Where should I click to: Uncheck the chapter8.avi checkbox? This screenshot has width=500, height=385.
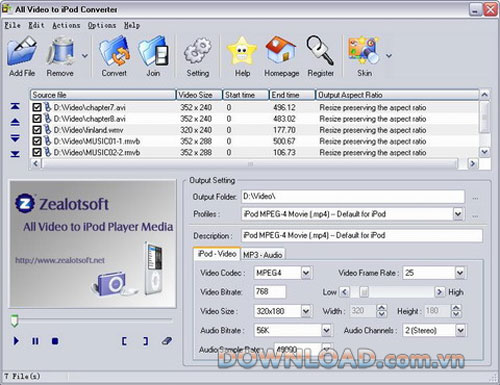[x=37, y=118]
